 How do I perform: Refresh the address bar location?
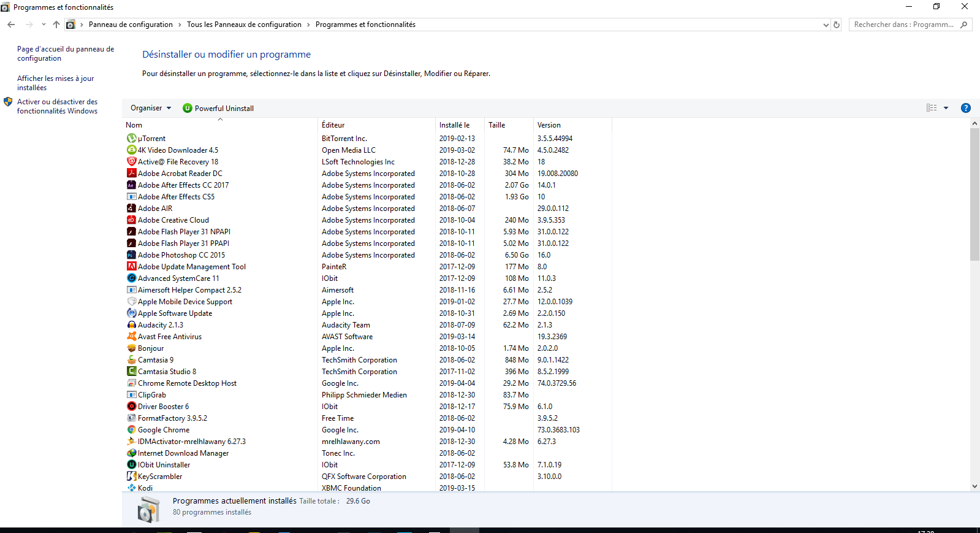(837, 25)
